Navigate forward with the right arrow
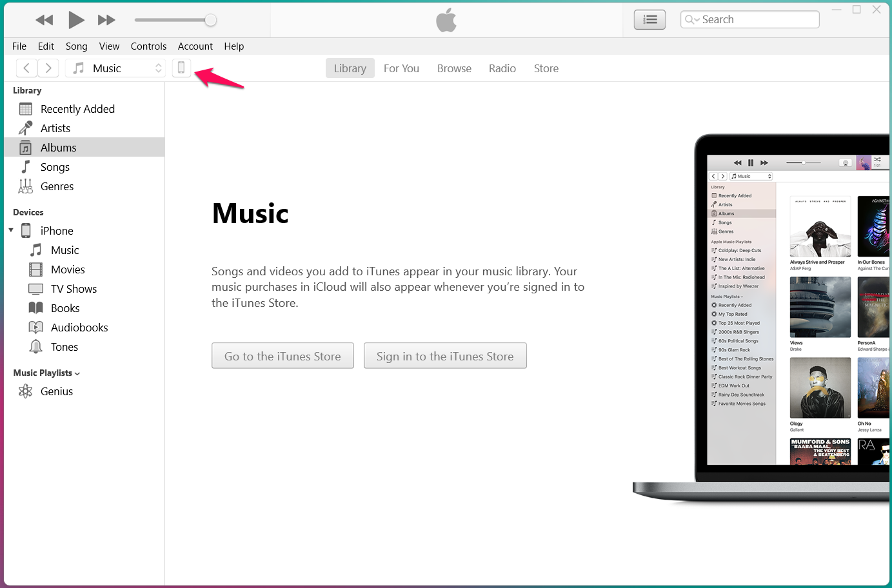This screenshot has height=588, width=892. click(x=48, y=68)
